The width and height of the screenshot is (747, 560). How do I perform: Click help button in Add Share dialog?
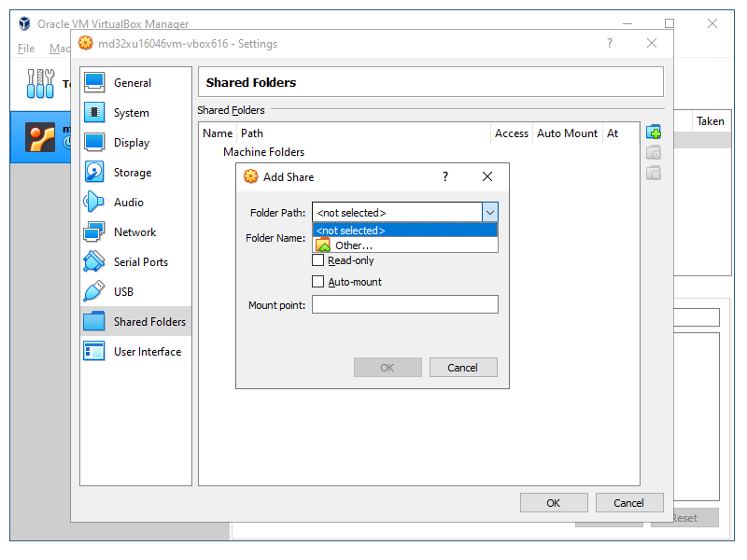(x=445, y=176)
